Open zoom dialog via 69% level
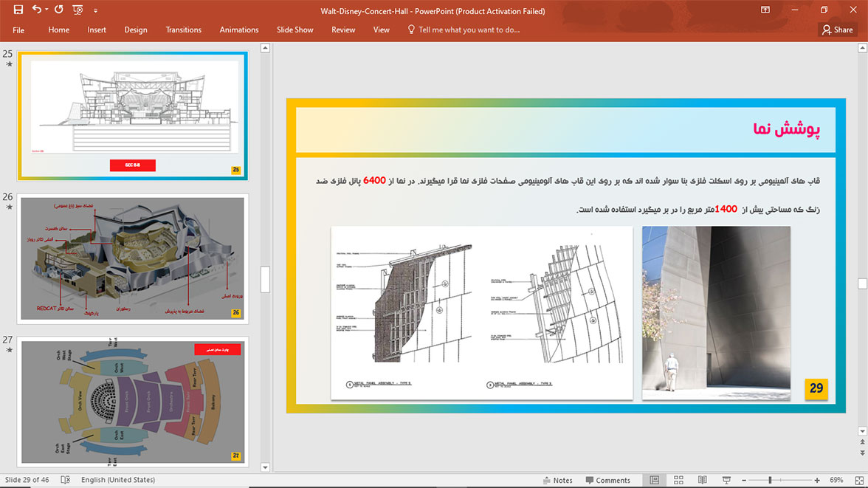The image size is (868, 488). (x=836, y=480)
